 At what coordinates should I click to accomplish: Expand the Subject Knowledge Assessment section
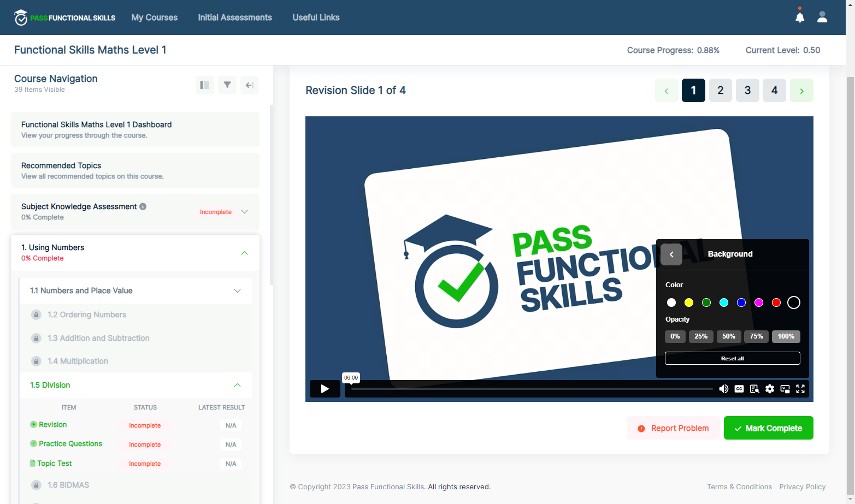pyautogui.click(x=245, y=212)
